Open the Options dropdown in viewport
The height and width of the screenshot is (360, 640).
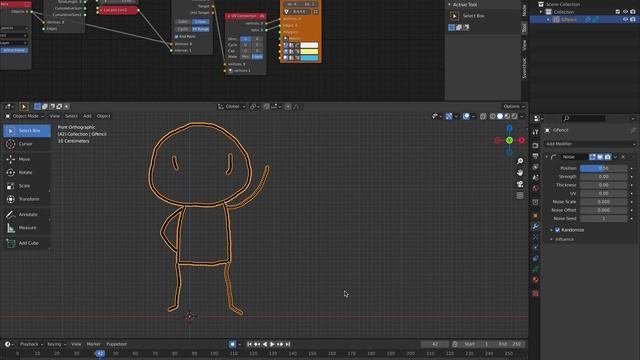pos(514,107)
